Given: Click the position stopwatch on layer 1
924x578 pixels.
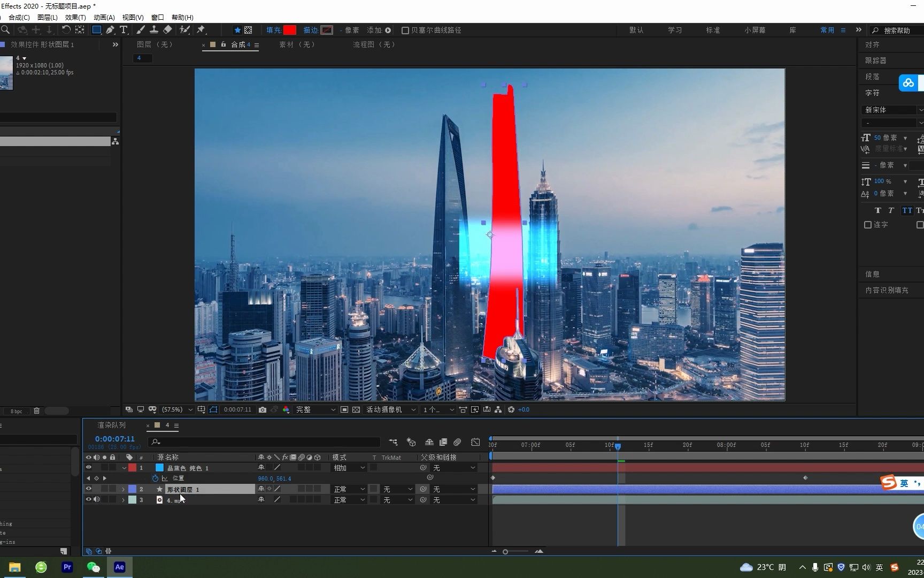Looking at the screenshot, I should (155, 478).
